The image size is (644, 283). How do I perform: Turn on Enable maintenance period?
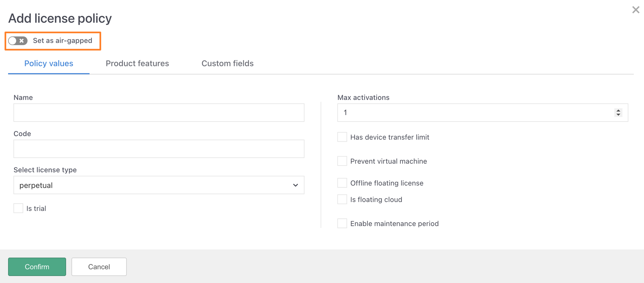click(342, 224)
